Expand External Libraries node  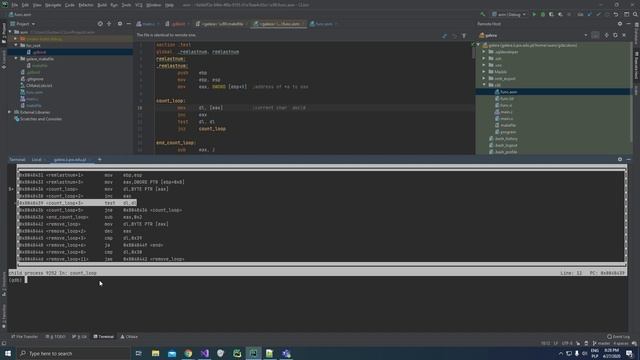click(10, 112)
